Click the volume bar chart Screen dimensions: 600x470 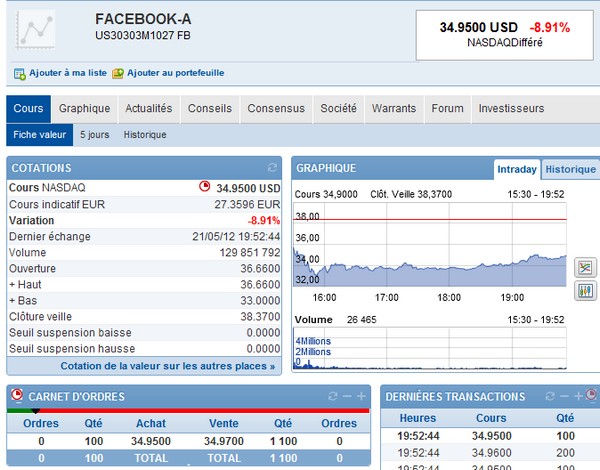point(430,348)
